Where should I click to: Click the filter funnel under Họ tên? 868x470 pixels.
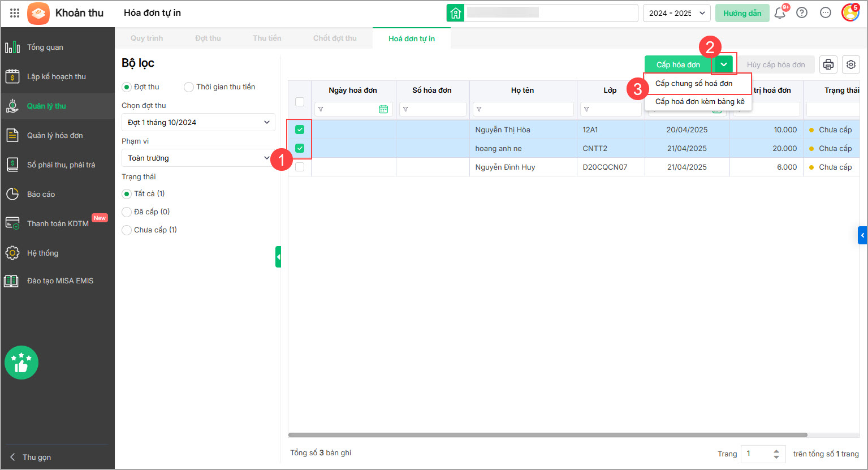(x=478, y=109)
